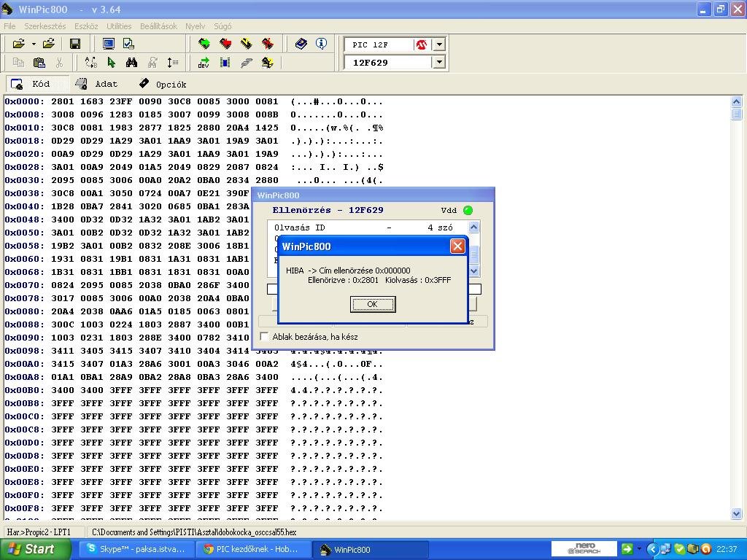The width and height of the screenshot is (747, 560).
Task: Open the Beállítások menu
Action: [158, 26]
